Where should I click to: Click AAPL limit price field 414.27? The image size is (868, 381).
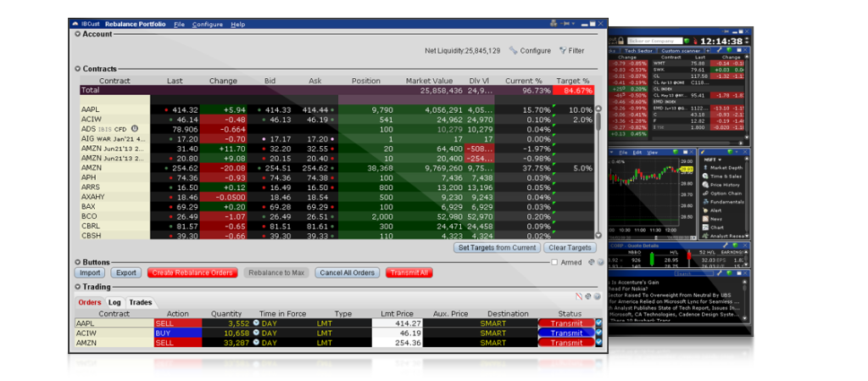click(x=397, y=323)
